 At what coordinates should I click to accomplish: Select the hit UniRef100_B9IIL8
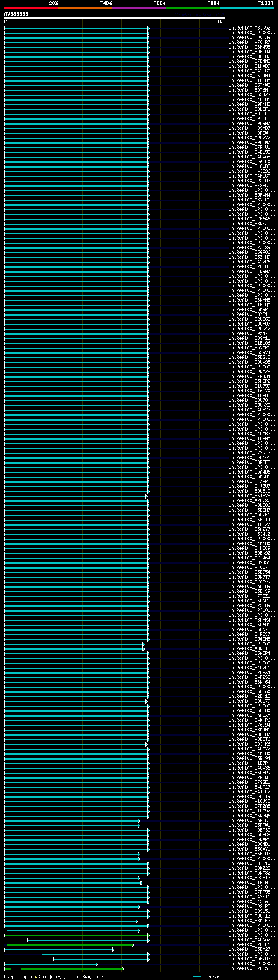pos(249,119)
